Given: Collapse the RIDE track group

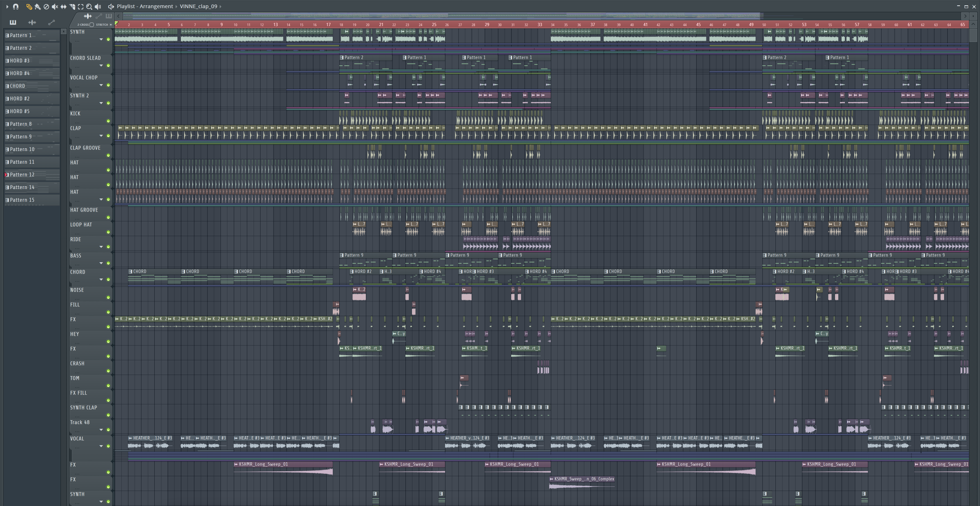Looking at the screenshot, I should coord(101,247).
